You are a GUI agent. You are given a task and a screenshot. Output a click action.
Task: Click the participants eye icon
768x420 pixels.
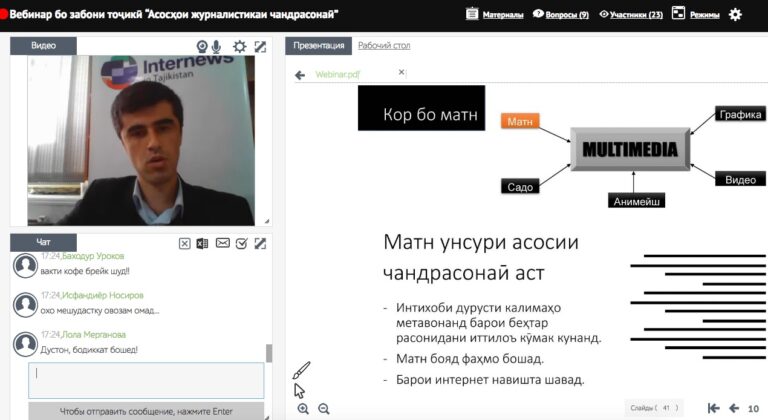pyautogui.click(x=603, y=14)
